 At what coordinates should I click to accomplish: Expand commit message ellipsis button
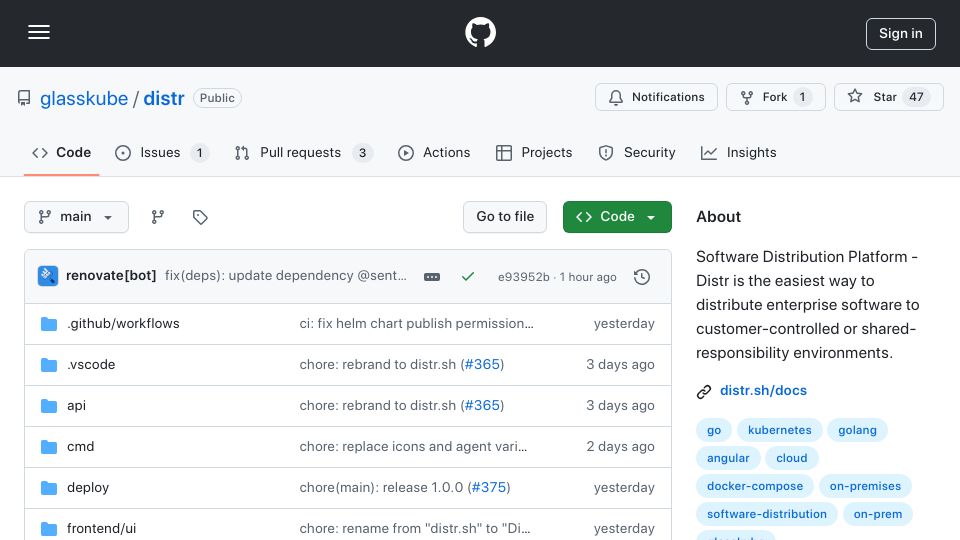[432, 277]
